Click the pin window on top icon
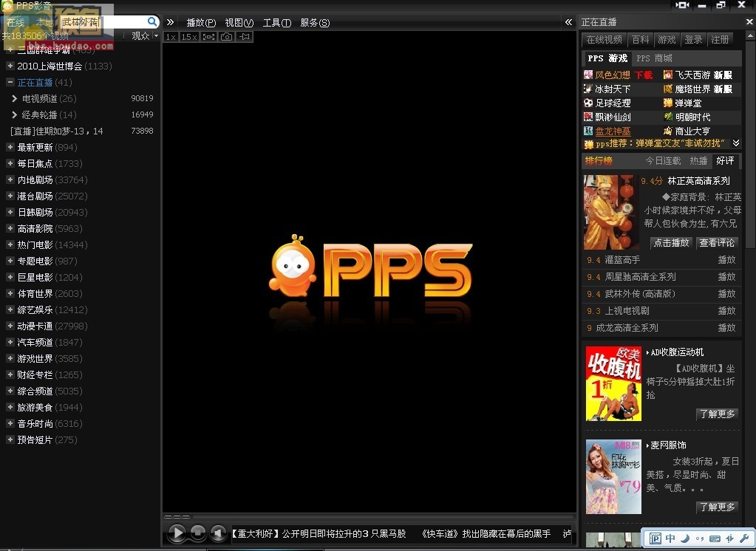This screenshot has height=551, width=756. [x=245, y=37]
